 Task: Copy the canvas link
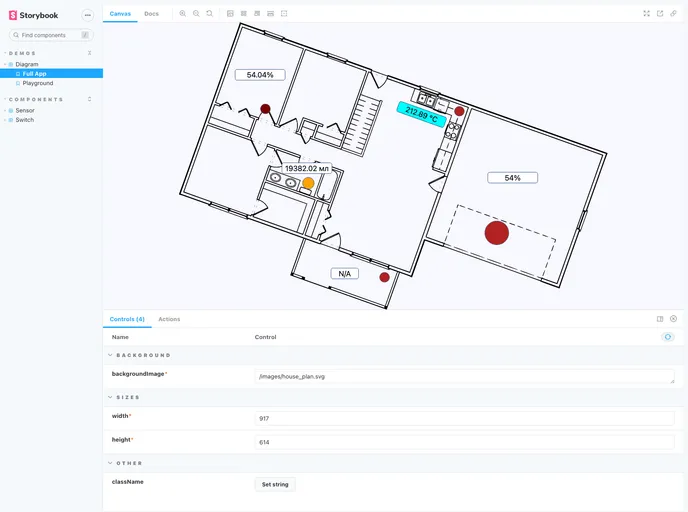coord(674,14)
